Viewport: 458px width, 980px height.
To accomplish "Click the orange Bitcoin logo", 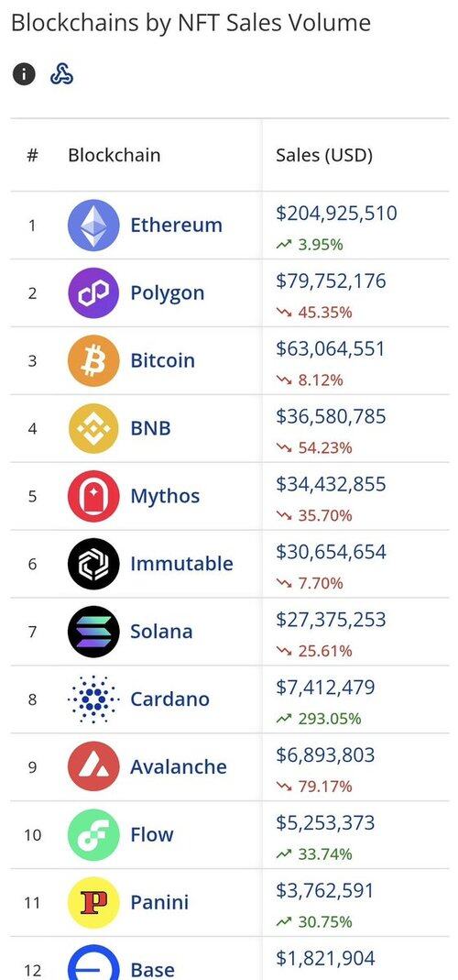I will [93, 360].
